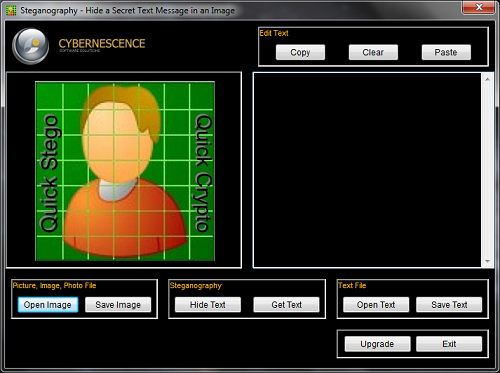Click the text area scrollbar down arrow
500x373 pixels.
point(487,261)
